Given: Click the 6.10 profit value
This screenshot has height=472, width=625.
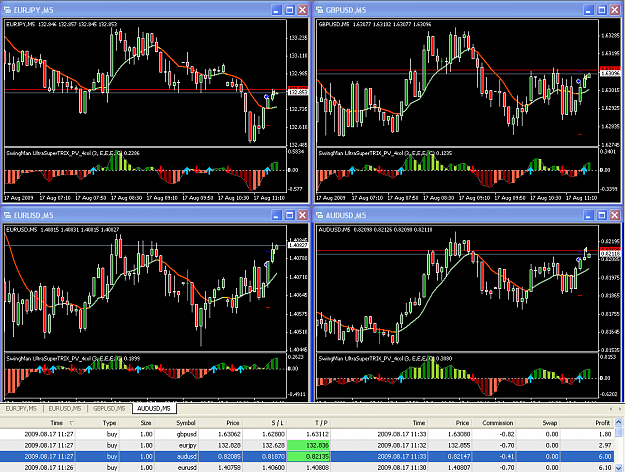Looking at the screenshot, I should pyautogui.click(x=605, y=468).
